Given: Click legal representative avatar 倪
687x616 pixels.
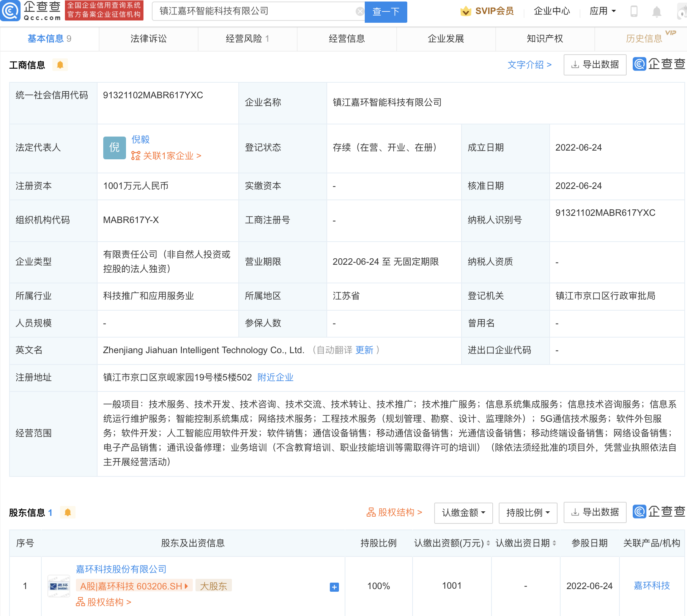Looking at the screenshot, I should (114, 148).
